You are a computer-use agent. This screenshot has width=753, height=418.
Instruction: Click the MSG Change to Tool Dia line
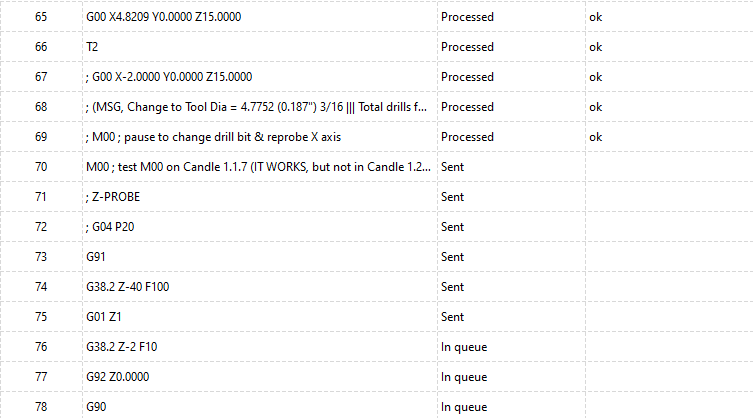[256, 107]
